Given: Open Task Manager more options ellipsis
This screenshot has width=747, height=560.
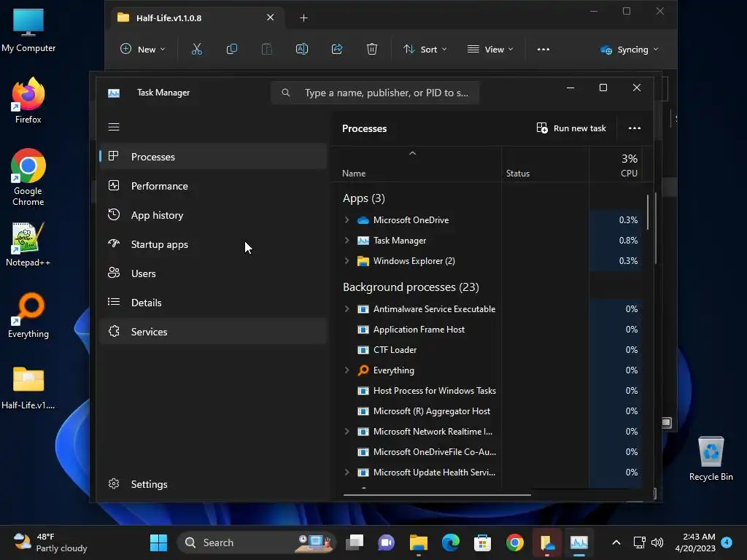Looking at the screenshot, I should 634,128.
